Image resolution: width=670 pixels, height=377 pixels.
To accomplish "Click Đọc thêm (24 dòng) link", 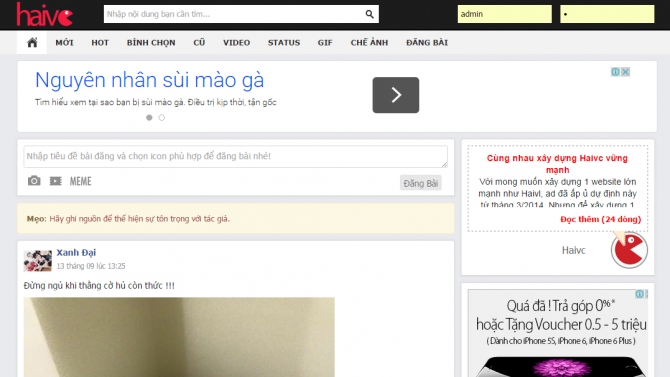I will click(x=600, y=219).
